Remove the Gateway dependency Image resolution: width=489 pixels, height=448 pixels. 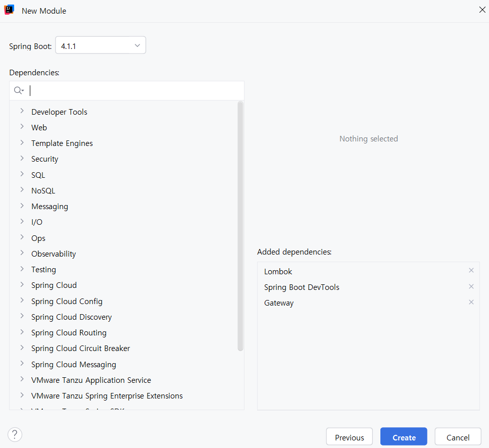click(471, 302)
